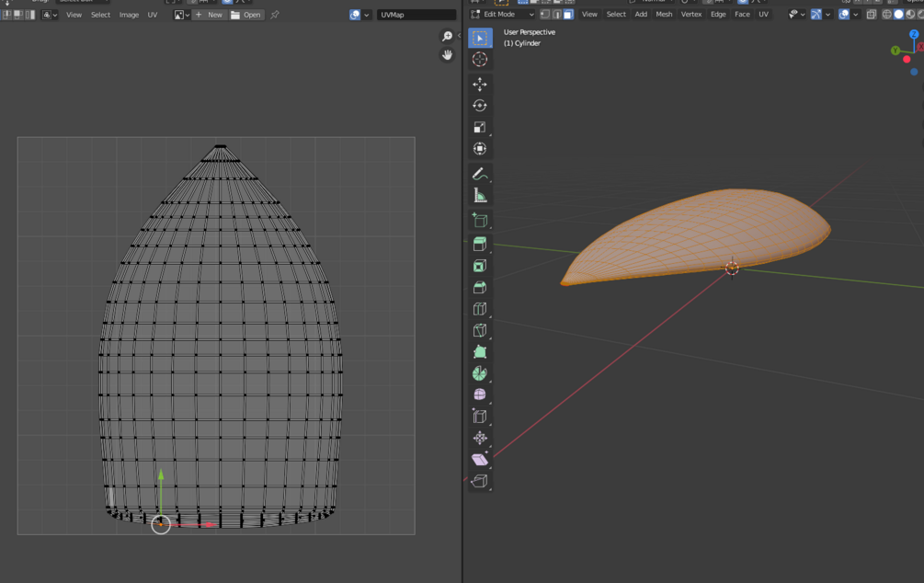Toggle overlays in the 3D viewport header
The height and width of the screenshot is (583, 924).
coord(844,14)
